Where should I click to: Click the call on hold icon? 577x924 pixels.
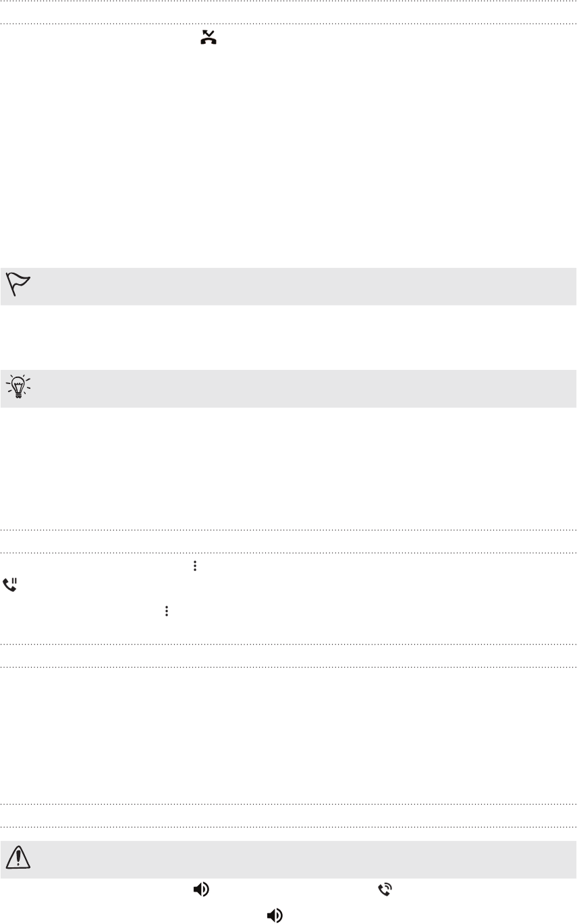point(11,585)
